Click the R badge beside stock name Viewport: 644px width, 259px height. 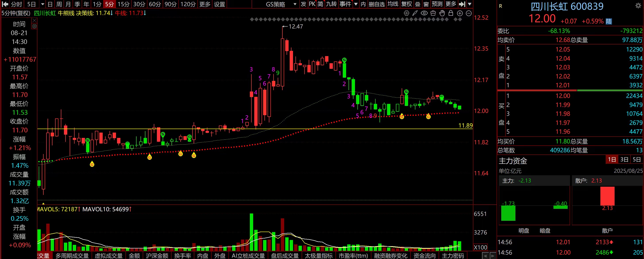500,6
